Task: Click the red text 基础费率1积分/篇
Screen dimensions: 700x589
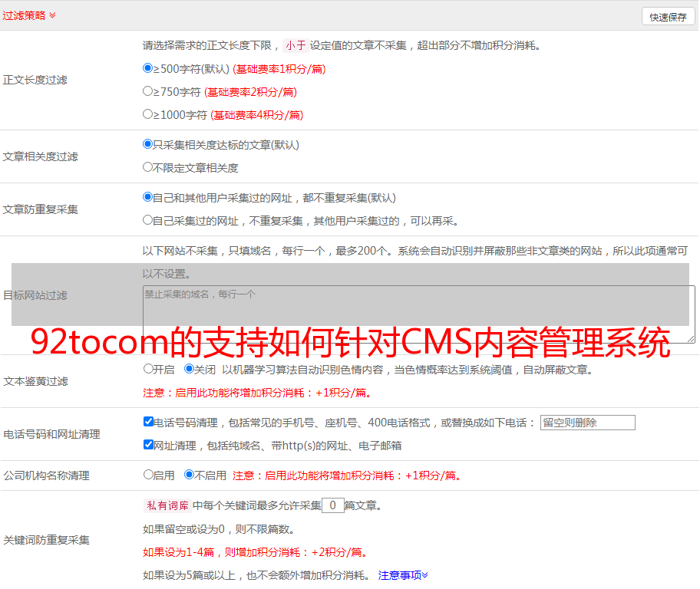Action: 279,69
